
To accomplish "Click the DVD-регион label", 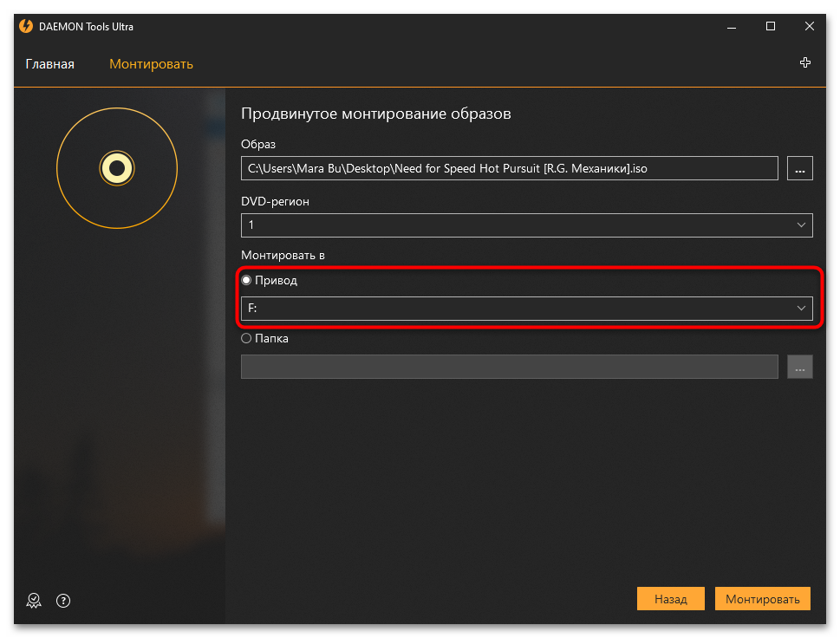I will [275, 201].
